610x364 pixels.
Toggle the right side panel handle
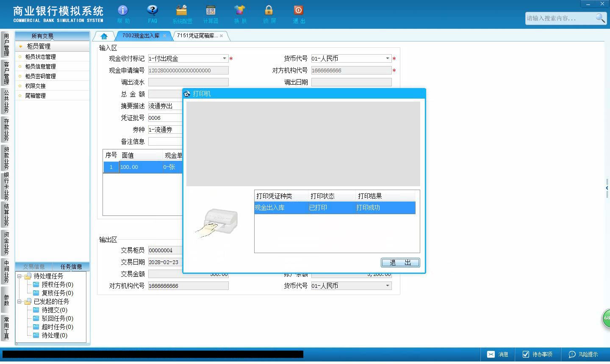607,188
